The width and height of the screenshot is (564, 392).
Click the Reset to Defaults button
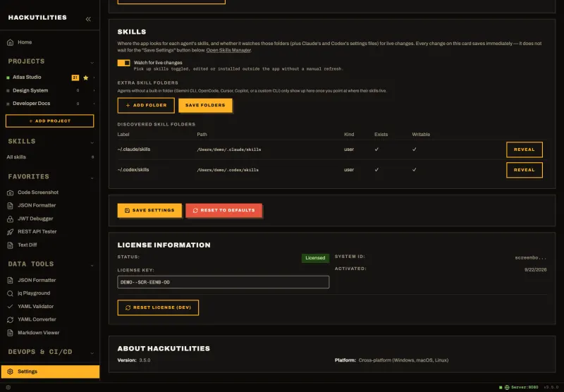[x=223, y=210]
